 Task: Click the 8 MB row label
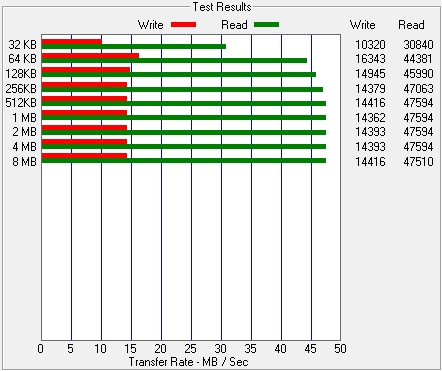(x=25, y=162)
